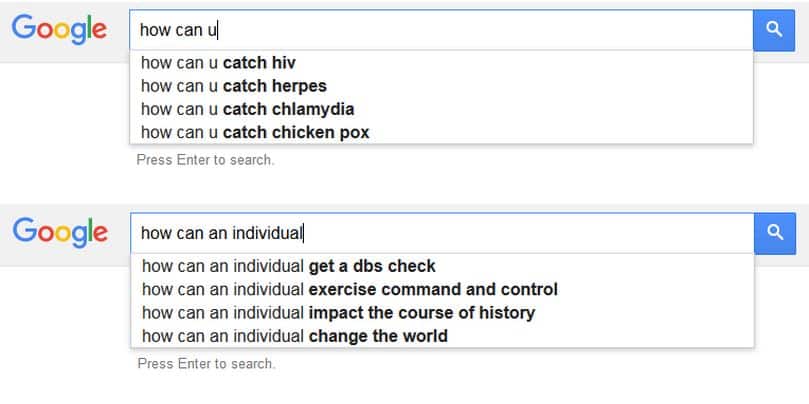Click the bottom Google logo
The width and height of the screenshot is (809, 404).
click(x=60, y=233)
